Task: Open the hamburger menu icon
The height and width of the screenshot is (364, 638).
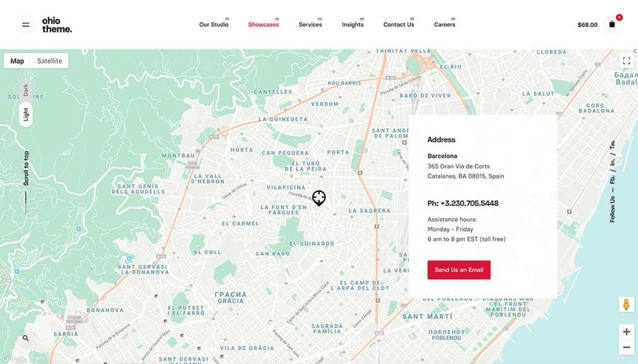Action: 26,25
